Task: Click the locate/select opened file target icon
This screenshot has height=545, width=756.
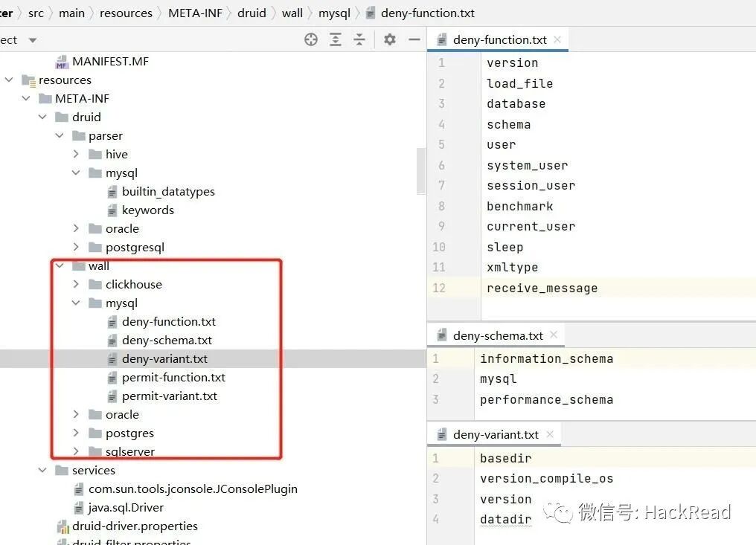Action: click(311, 39)
